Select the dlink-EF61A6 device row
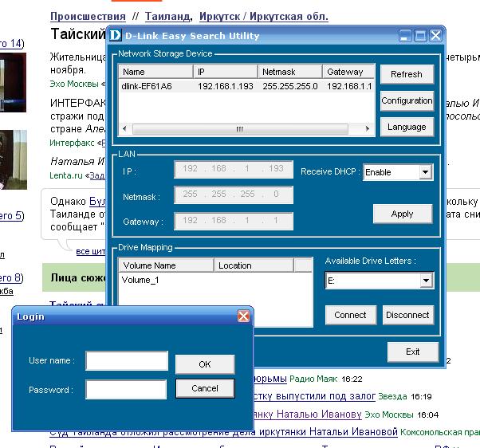The height and width of the screenshot is (448, 480). click(x=246, y=86)
